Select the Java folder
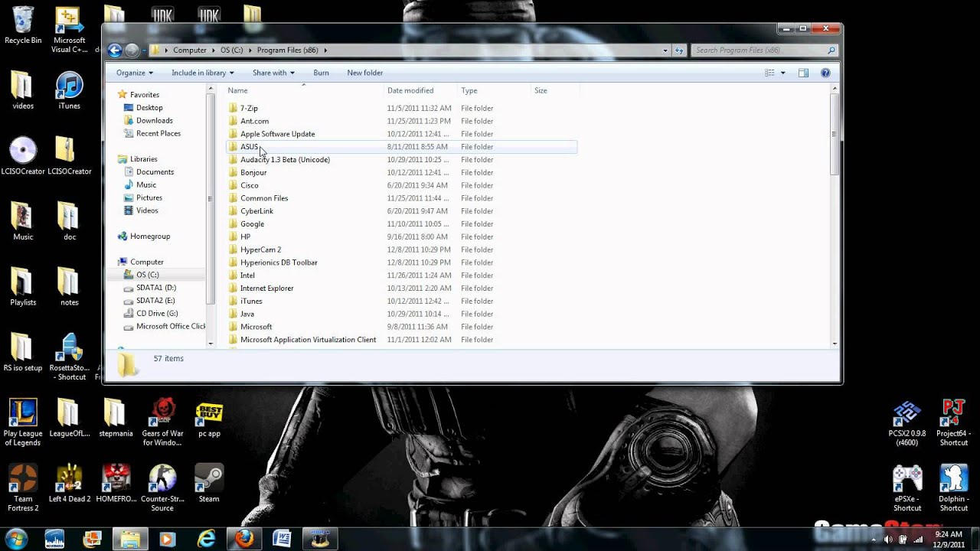Viewport: 980px width, 551px height. pyautogui.click(x=402, y=314)
